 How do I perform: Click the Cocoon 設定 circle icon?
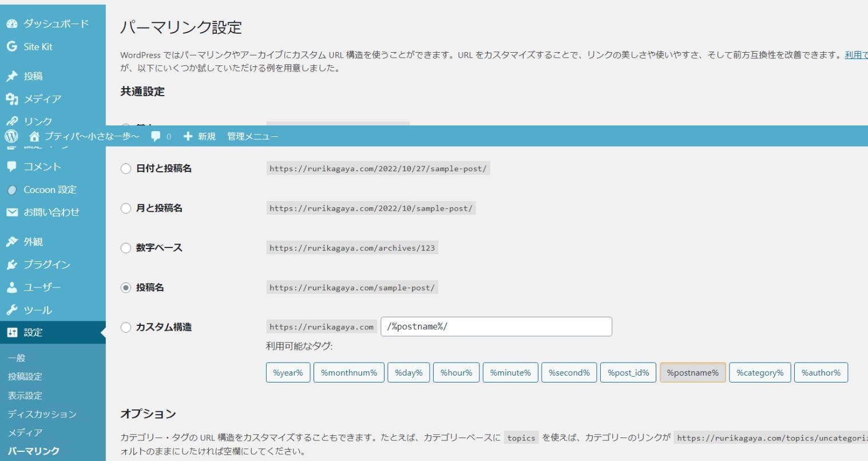(x=12, y=190)
